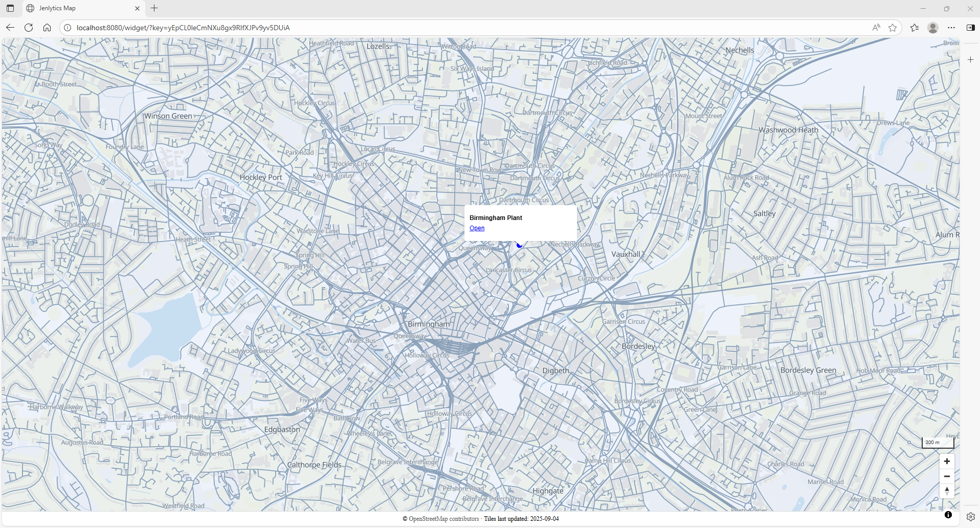Open sidebar settings gear icon
This screenshot has height=528, width=980.
[970, 517]
